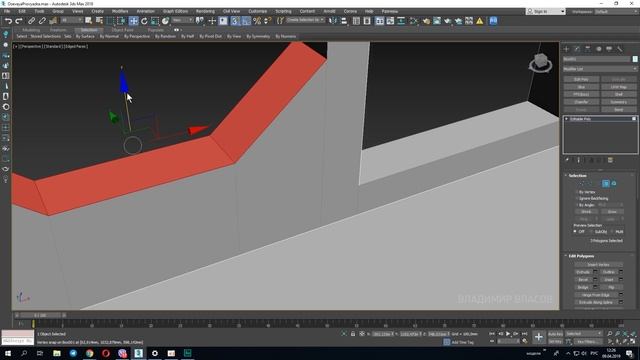640x360 pixels.
Task: Toggle Ignore Backfacing checkbox
Action: tap(577, 198)
